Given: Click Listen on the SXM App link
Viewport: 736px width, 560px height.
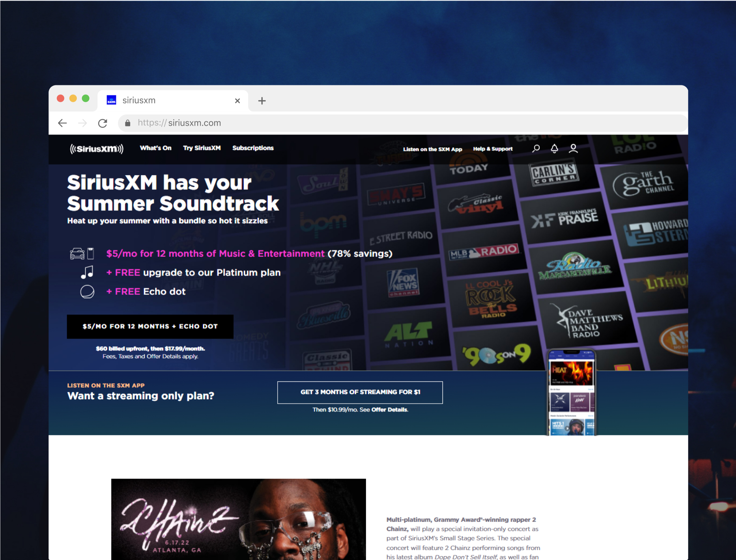Looking at the screenshot, I should pos(432,149).
